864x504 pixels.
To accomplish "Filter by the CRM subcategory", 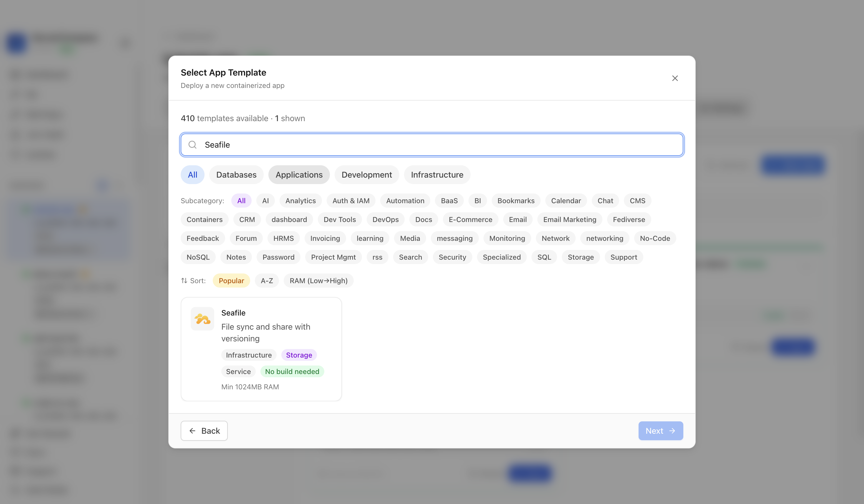I will coord(247,220).
